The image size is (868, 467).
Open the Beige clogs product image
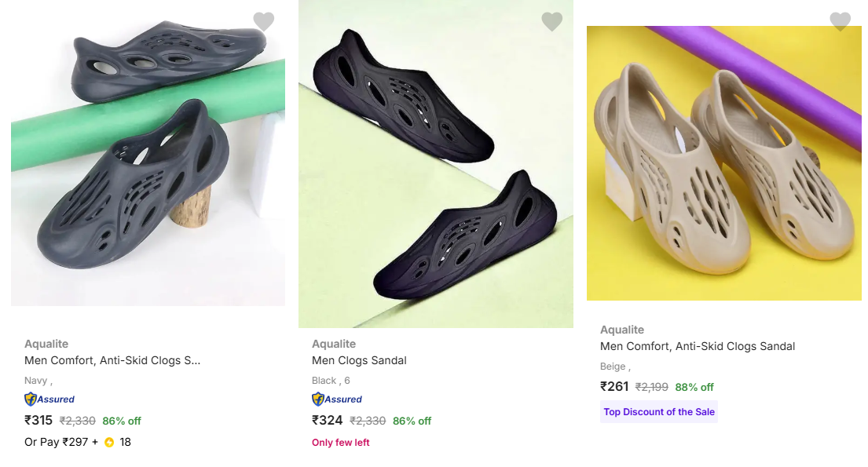click(723, 163)
